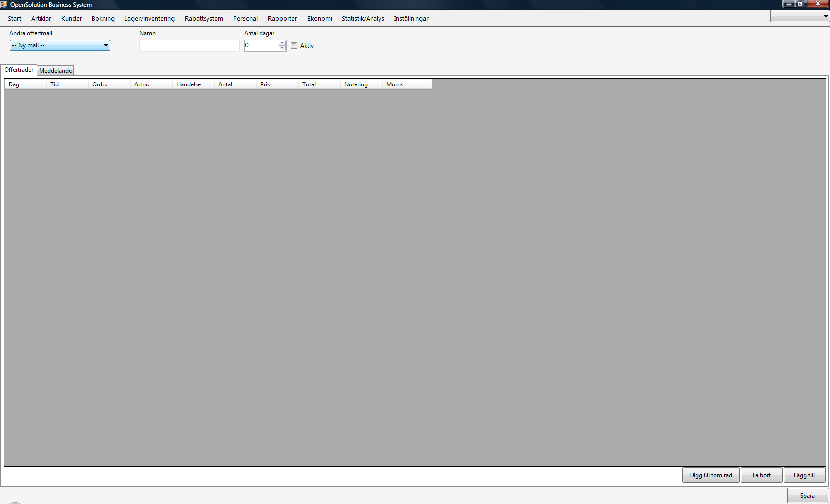Open the Rabattsystem menu
This screenshot has height=504, width=830.
pos(204,18)
